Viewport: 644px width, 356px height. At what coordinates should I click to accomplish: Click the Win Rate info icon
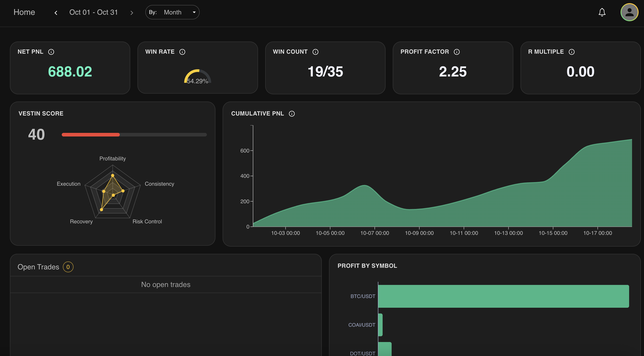pos(183,52)
